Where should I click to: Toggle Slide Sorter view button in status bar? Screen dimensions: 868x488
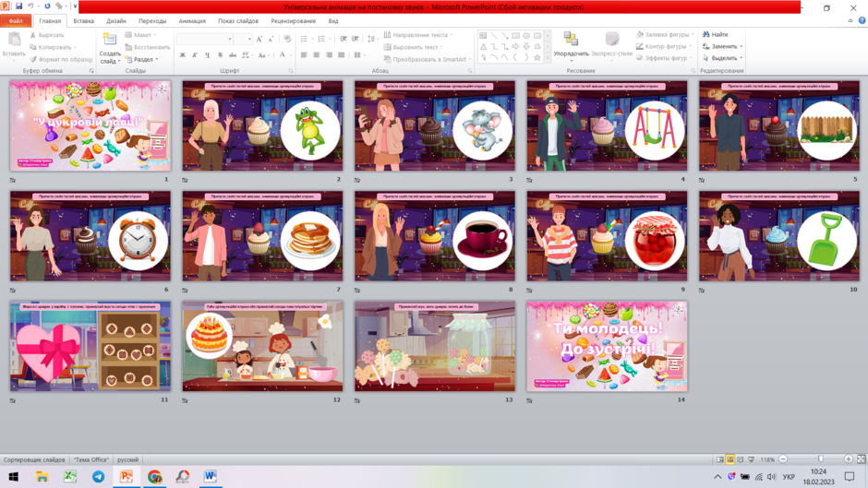pyautogui.click(x=730, y=459)
